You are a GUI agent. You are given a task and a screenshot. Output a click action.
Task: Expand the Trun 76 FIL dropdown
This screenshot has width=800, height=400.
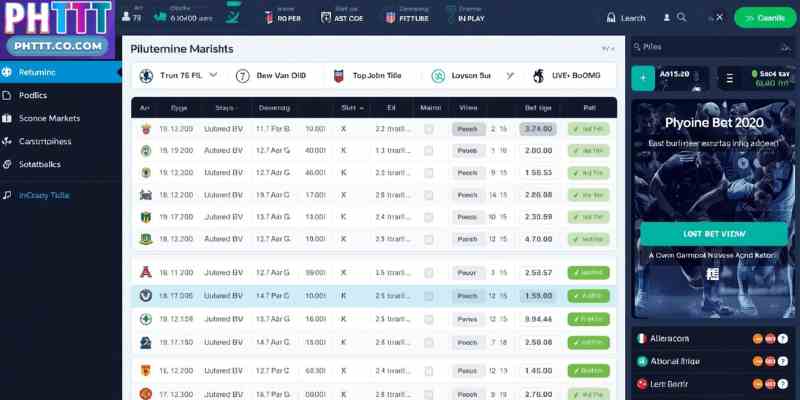214,75
